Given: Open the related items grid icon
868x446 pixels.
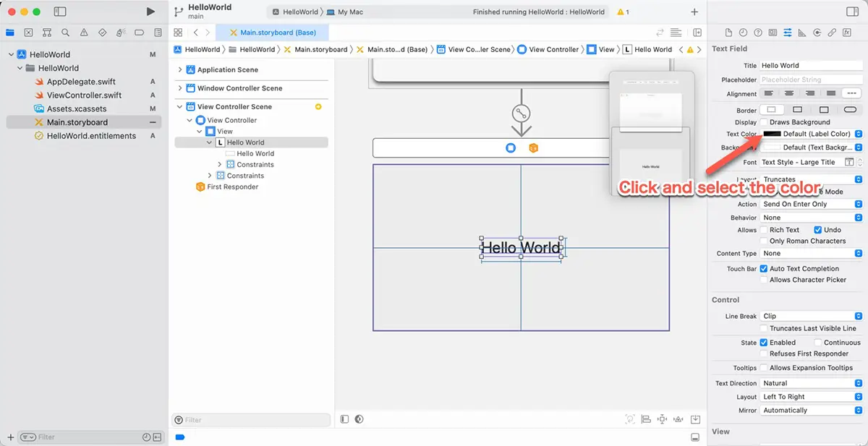Looking at the screenshot, I should pos(178,33).
